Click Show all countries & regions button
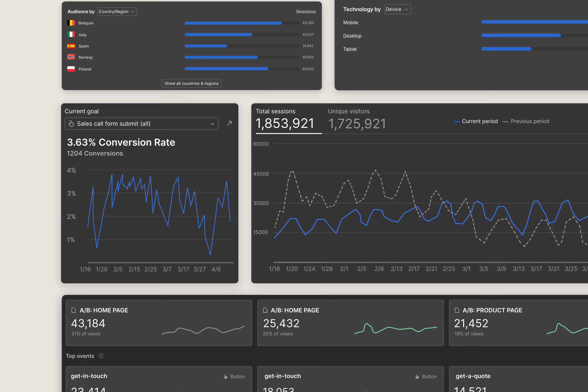 pos(192,84)
